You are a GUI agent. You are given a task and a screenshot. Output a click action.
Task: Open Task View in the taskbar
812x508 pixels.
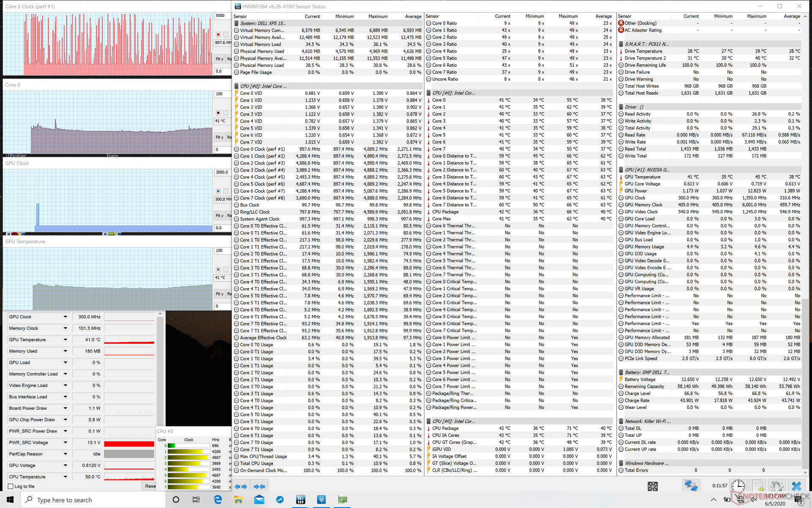tap(196, 500)
